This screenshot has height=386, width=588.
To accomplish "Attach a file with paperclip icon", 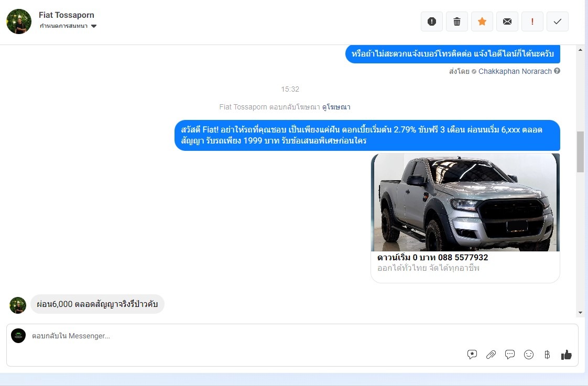I will pyautogui.click(x=491, y=355).
